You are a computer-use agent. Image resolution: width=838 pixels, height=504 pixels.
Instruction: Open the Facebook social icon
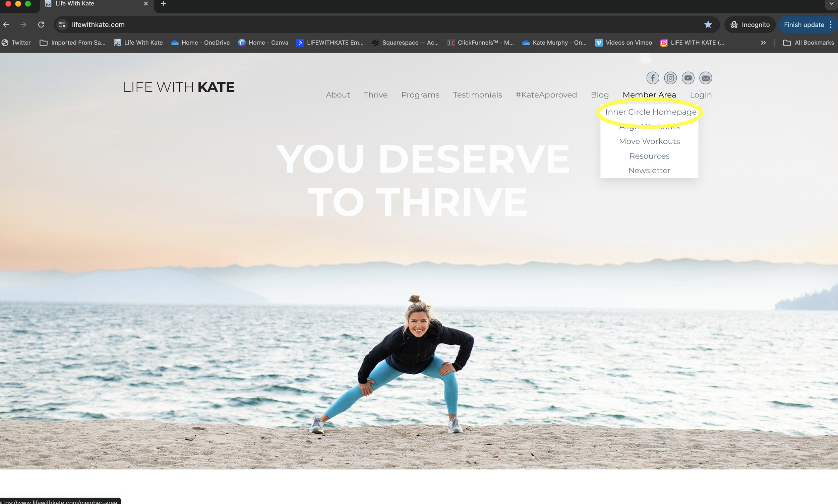(x=652, y=78)
